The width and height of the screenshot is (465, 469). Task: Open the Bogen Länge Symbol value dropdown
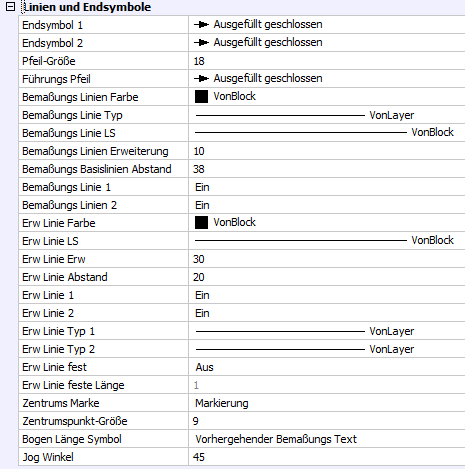(x=327, y=439)
